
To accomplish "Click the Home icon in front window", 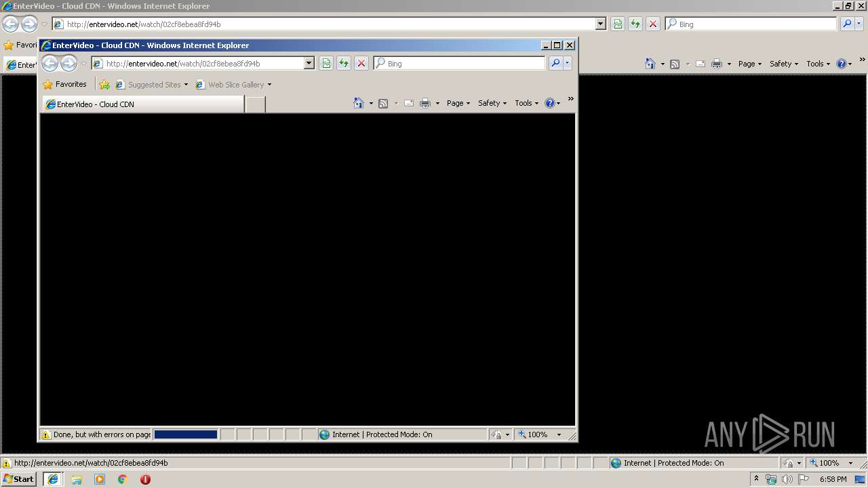I will (359, 103).
